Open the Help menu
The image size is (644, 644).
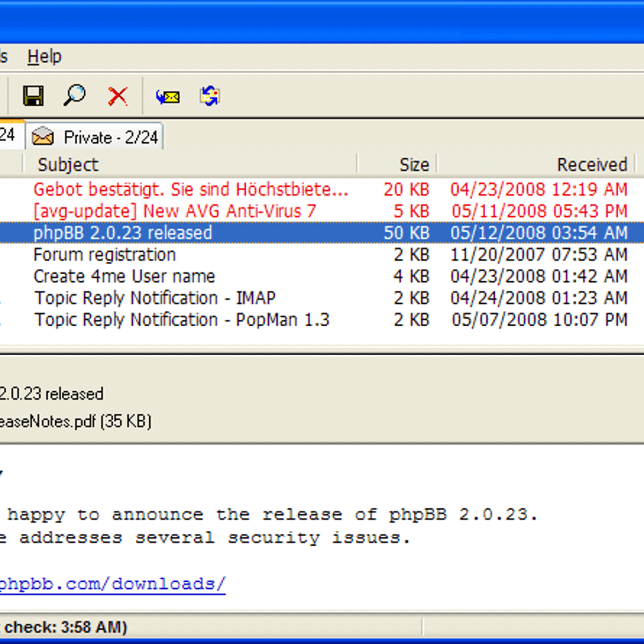click(45, 56)
